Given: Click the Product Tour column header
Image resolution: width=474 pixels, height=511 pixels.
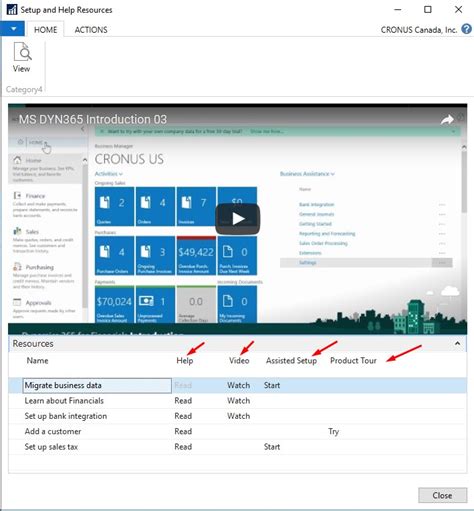Looking at the screenshot, I should [353, 360].
